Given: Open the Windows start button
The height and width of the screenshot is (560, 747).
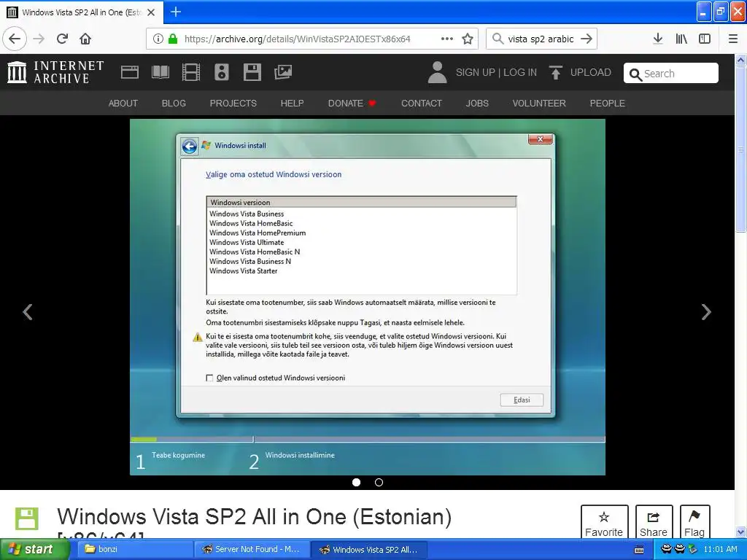Looking at the screenshot, I should pos(35,550).
